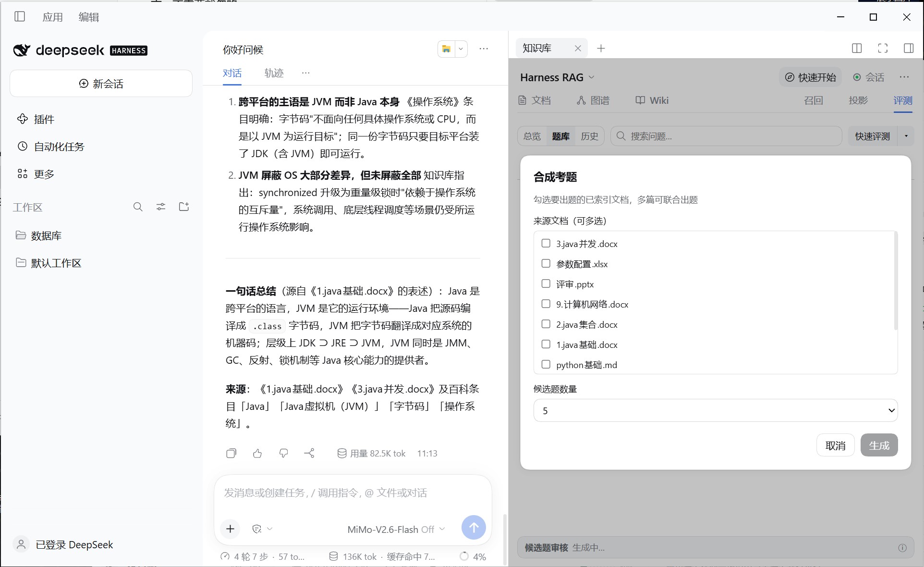Check the 2.java集合.docx document
The height and width of the screenshot is (567, 924).
(546, 324)
